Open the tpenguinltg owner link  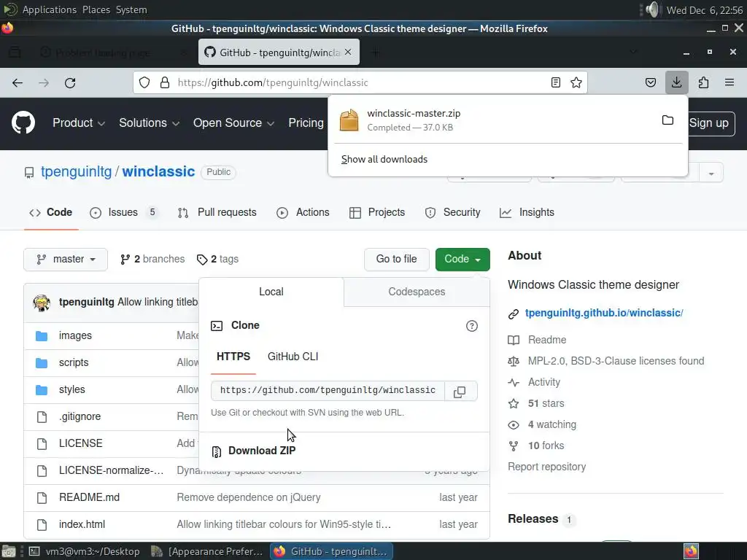76,171
